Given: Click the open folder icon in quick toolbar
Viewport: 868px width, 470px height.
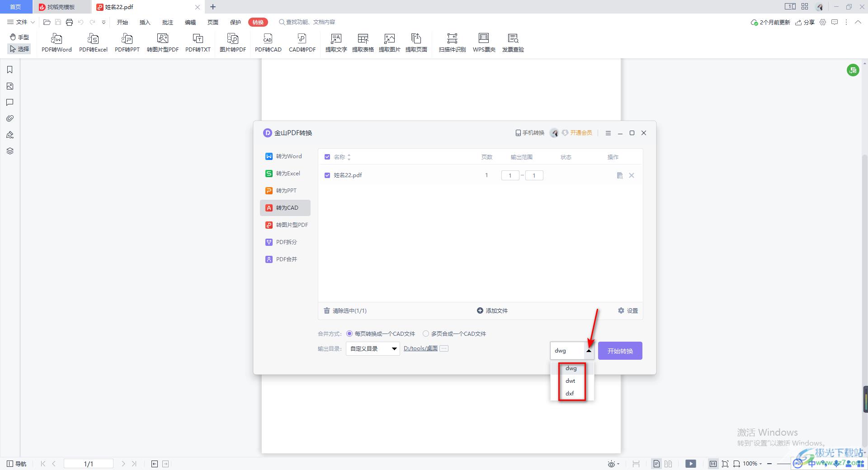Looking at the screenshot, I should [x=47, y=22].
